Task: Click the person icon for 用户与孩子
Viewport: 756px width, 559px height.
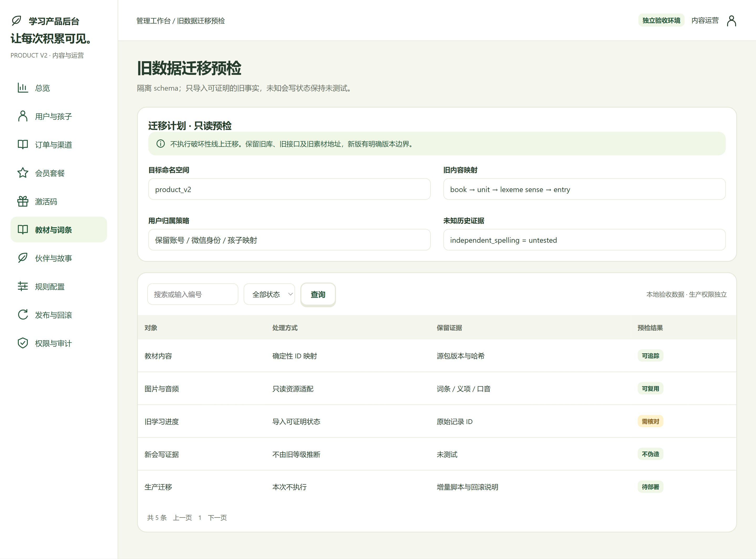Action: coord(23,116)
